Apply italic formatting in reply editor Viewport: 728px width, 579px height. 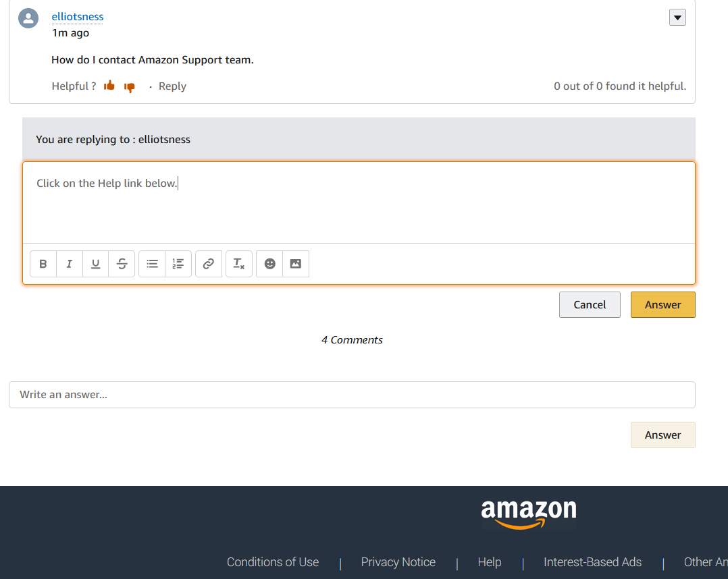69,263
